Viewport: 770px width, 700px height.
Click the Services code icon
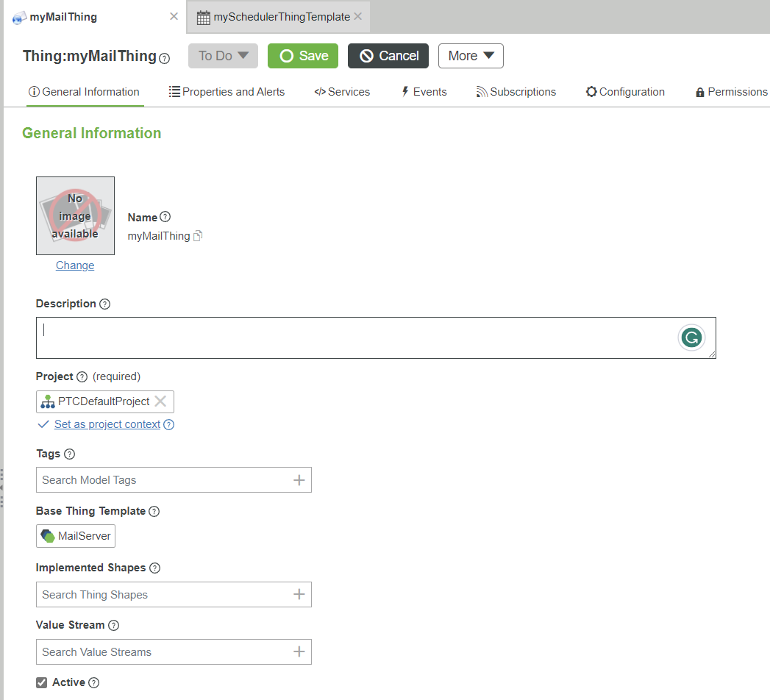(x=319, y=91)
